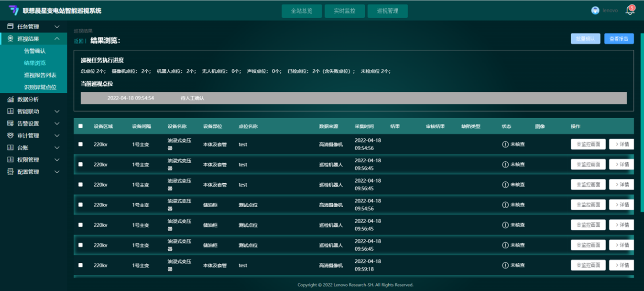The image size is (644, 291).
Task: Click the 查看报告 button
Action: pyautogui.click(x=619, y=39)
